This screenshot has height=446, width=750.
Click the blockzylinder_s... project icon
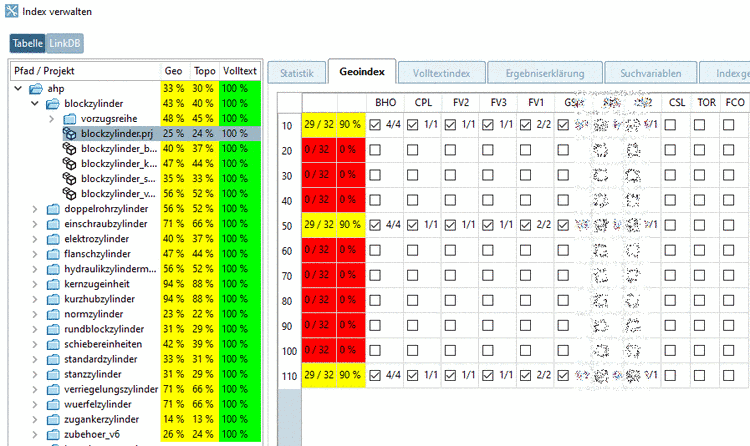(x=70, y=178)
